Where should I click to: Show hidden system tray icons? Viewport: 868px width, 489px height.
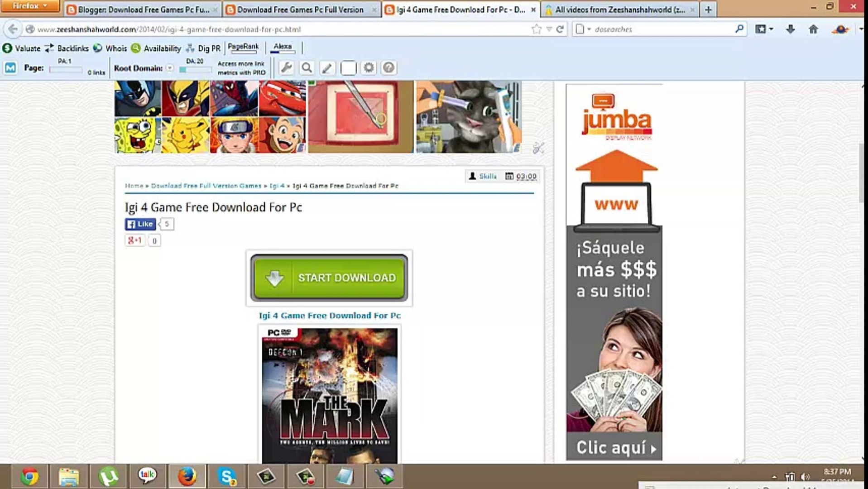[774, 477]
